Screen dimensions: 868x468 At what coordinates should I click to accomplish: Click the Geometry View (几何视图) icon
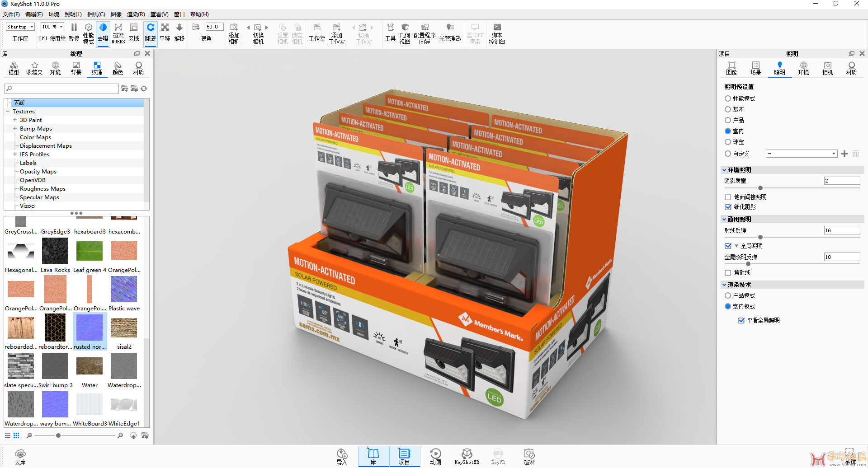pos(405,33)
